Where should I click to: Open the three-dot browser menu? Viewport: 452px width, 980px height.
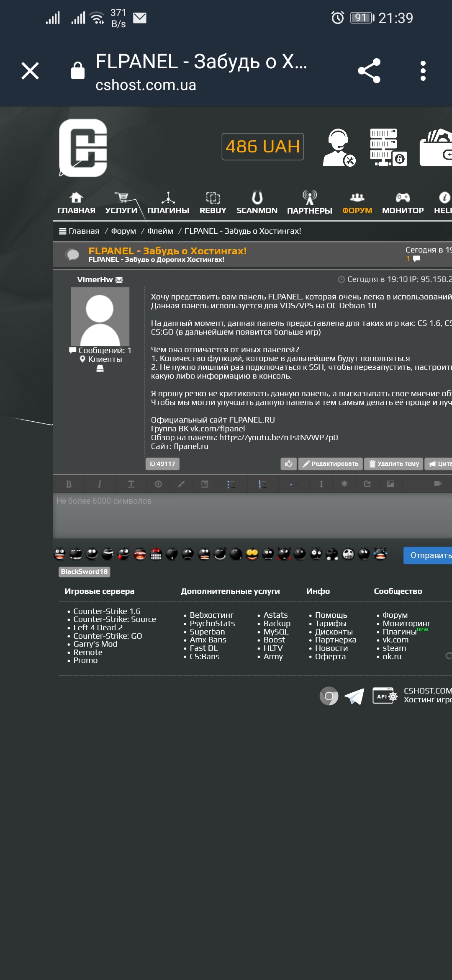[423, 71]
